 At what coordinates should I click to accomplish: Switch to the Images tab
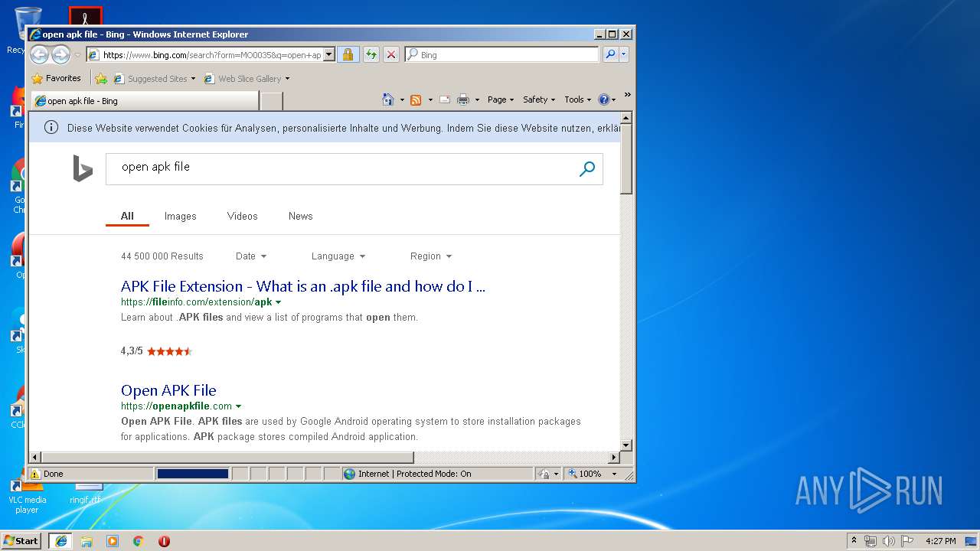(181, 217)
